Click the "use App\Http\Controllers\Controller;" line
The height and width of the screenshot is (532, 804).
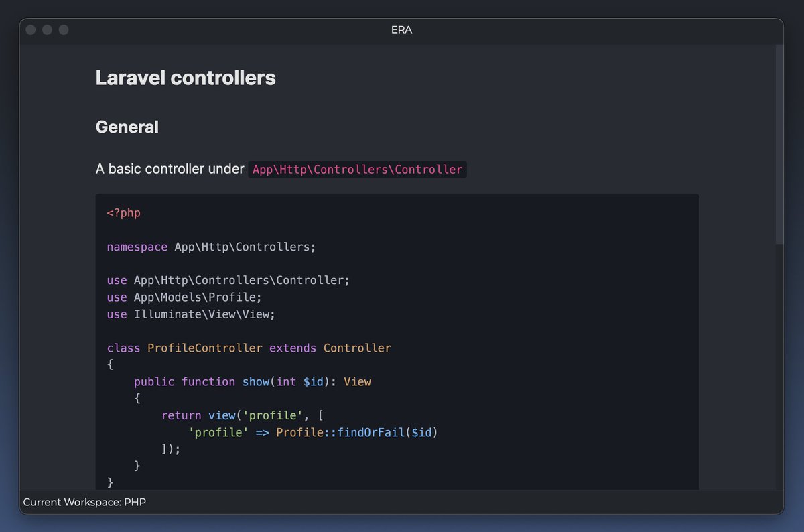click(228, 280)
